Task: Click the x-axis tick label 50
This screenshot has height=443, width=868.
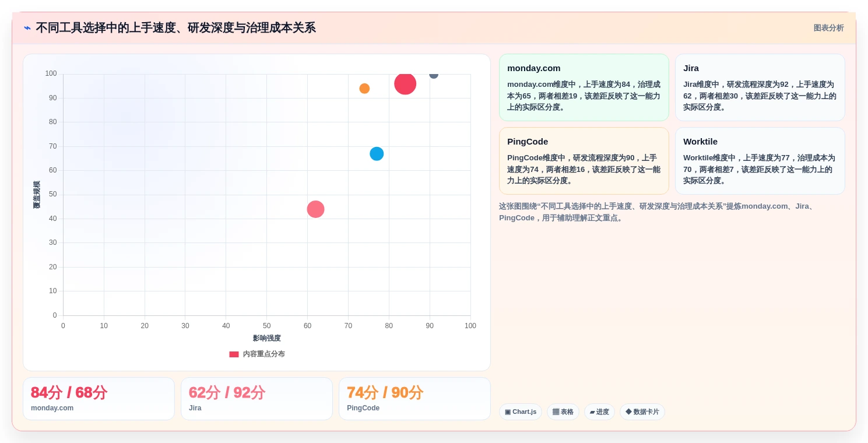Action: pyautogui.click(x=266, y=326)
